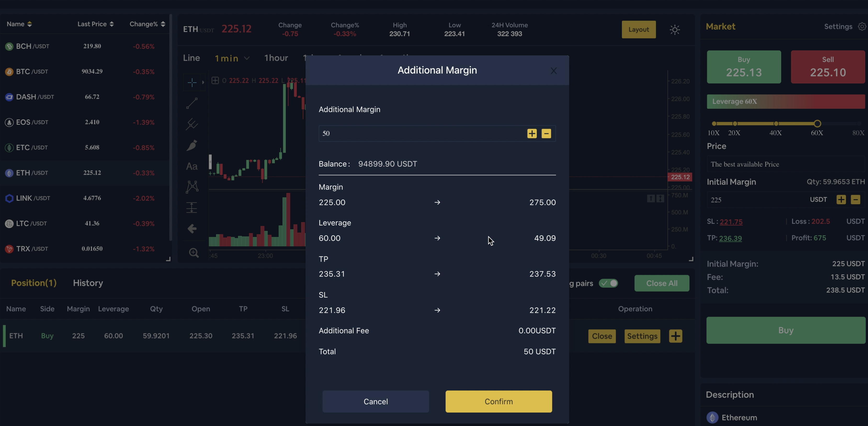Sort list by Change% column arrows

pos(163,24)
